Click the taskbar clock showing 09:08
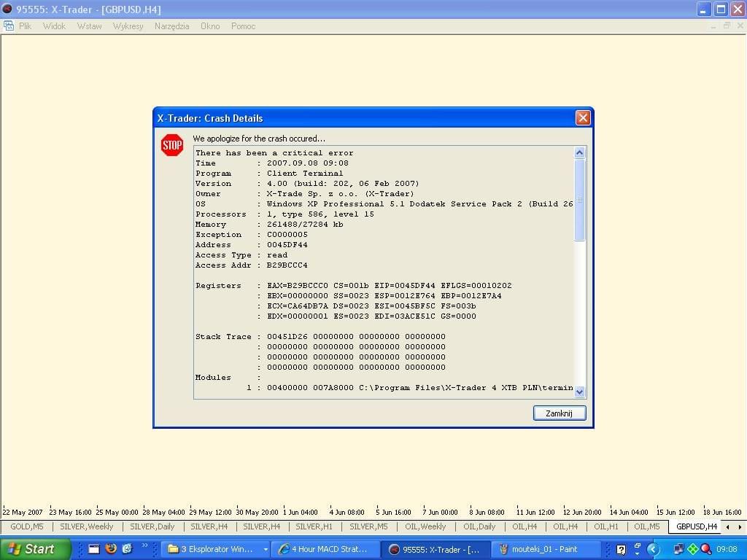 [727, 549]
